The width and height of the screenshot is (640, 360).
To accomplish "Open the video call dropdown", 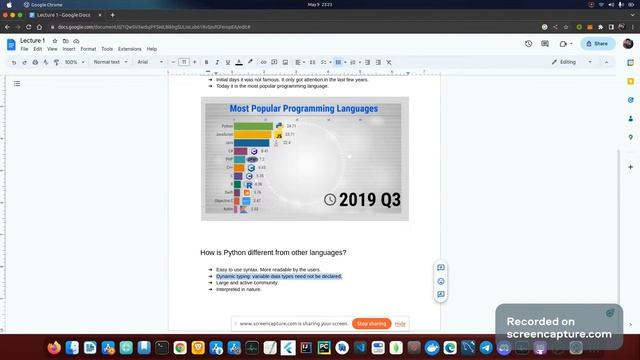I will (566, 44).
